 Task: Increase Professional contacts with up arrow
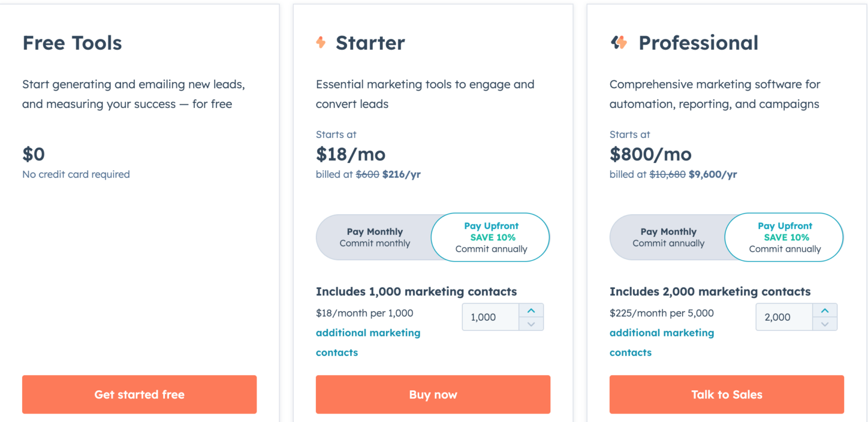tap(825, 310)
